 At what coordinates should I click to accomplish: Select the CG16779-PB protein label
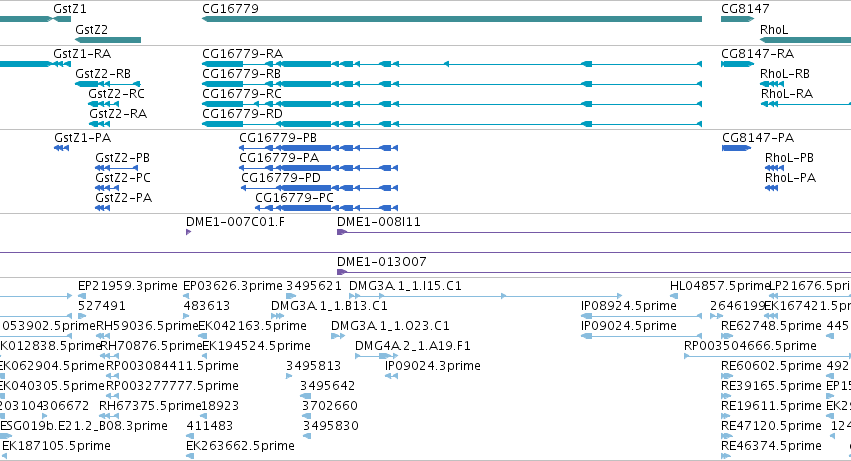(x=278, y=138)
